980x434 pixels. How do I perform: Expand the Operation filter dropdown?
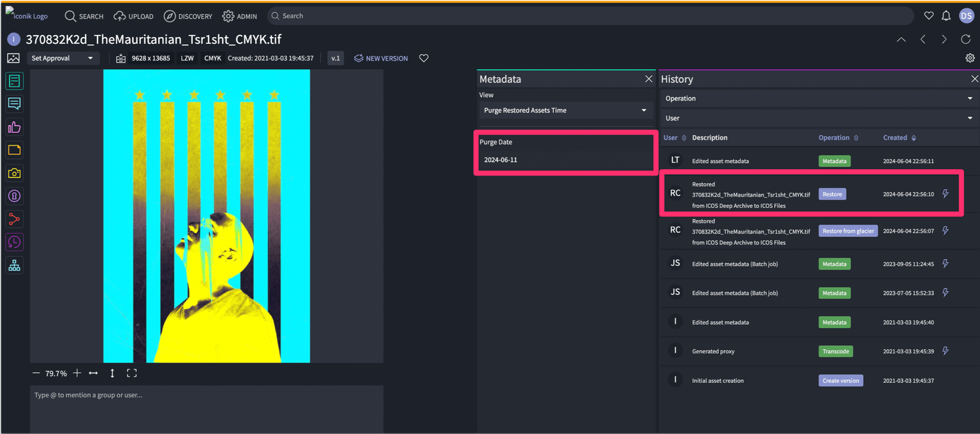(x=819, y=98)
